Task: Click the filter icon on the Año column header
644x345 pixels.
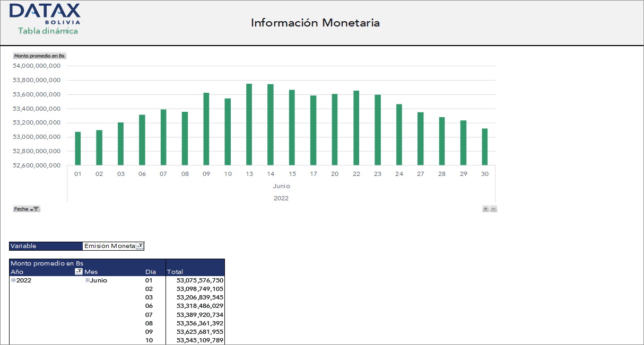Action: click(x=78, y=271)
